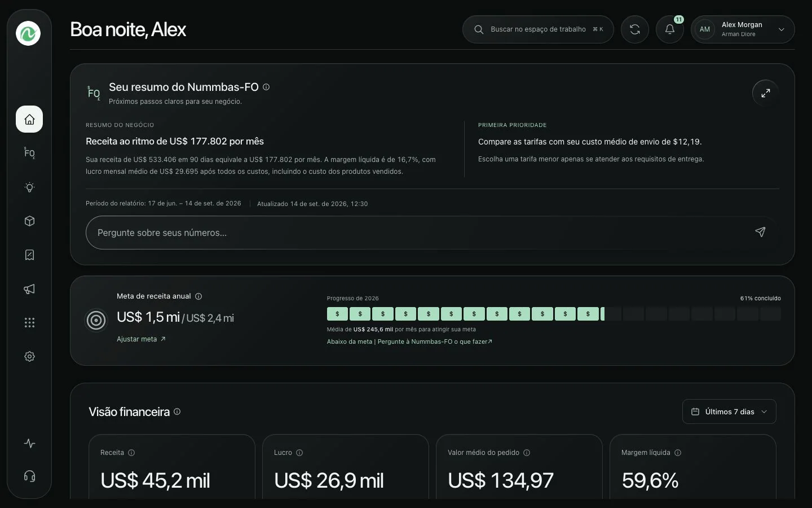Open the marketing megaphone icon in sidebar

29,288
